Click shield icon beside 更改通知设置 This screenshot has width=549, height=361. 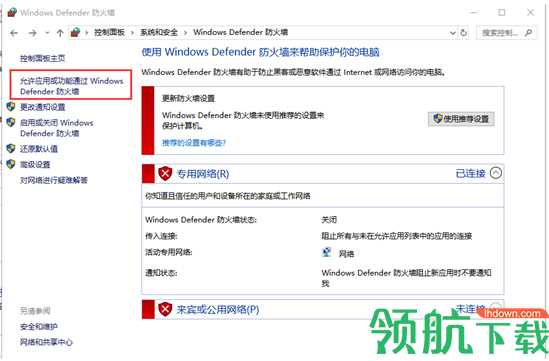point(11,106)
